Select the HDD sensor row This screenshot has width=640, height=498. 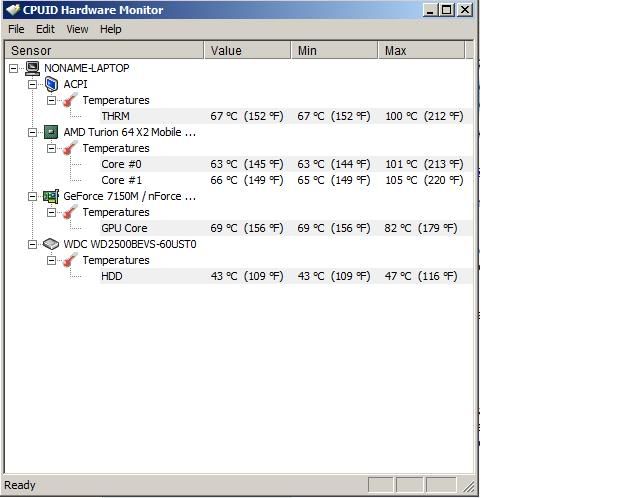coord(286,276)
